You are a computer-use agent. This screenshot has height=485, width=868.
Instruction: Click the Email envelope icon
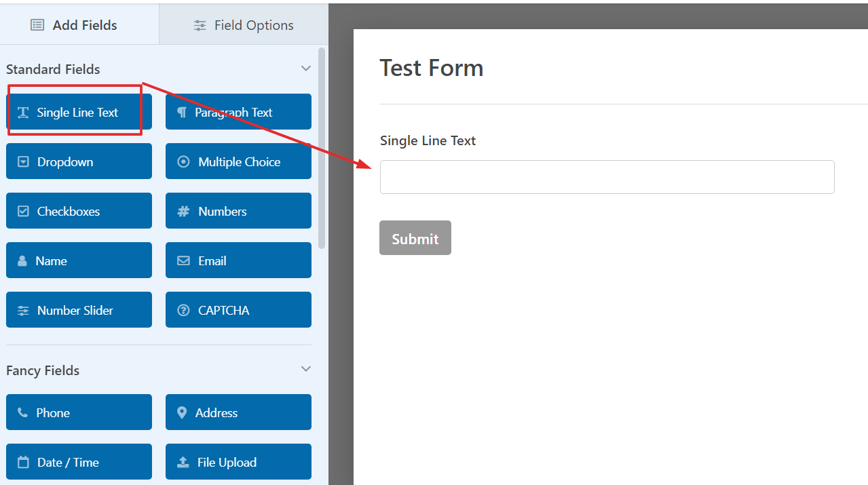[182, 260]
